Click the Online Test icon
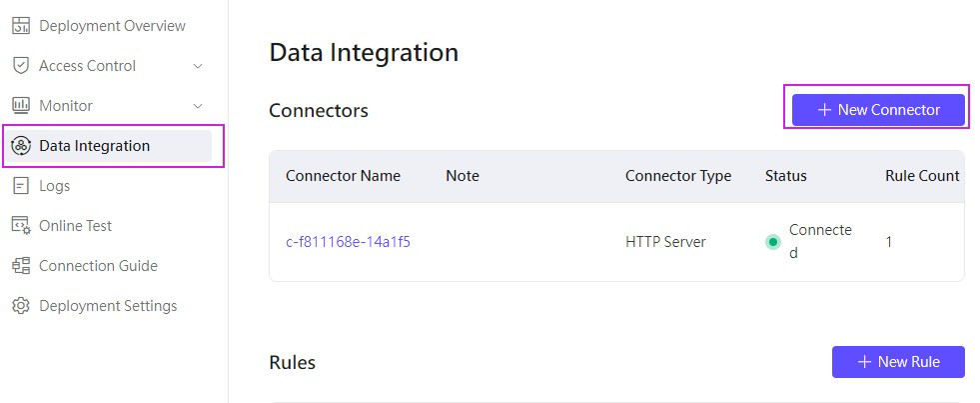The image size is (980, 403). click(x=21, y=226)
